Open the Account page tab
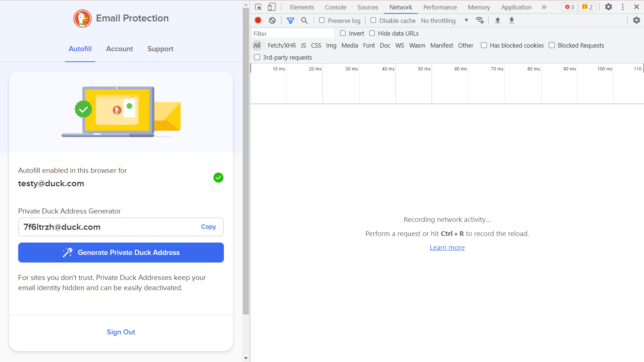The image size is (644, 362). click(120, 49)
